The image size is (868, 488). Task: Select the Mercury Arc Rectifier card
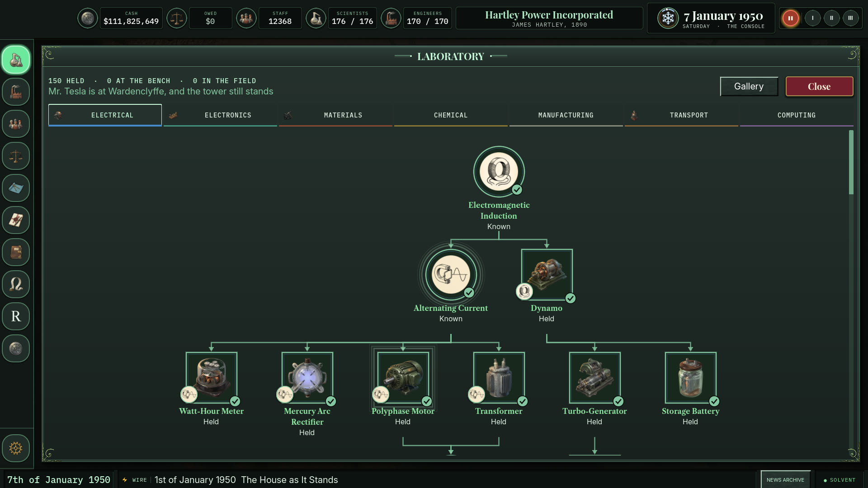tap(307, 378)
